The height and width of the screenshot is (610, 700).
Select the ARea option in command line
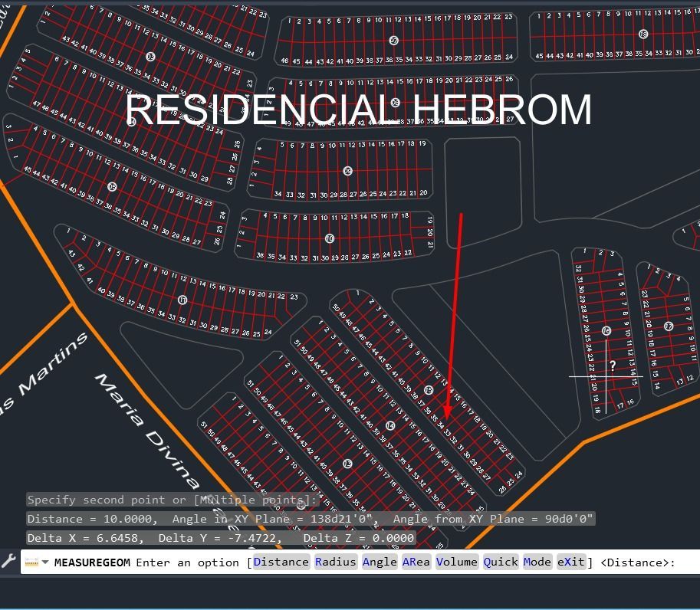click(416, 562)
